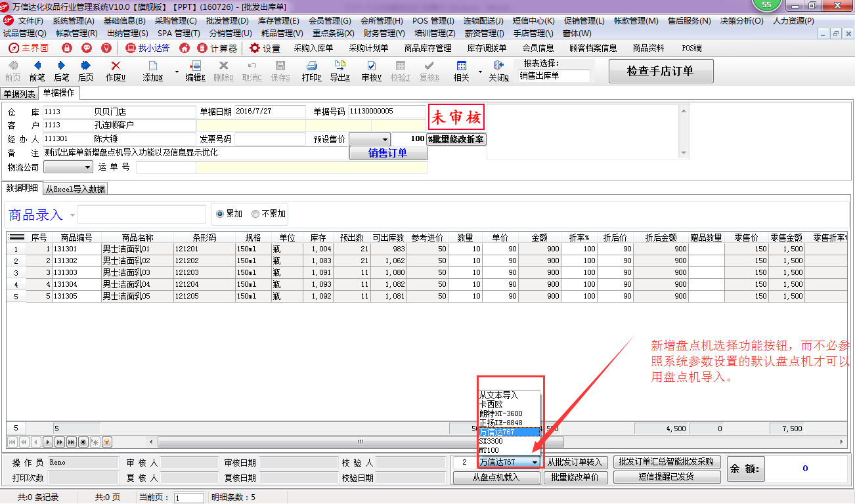Click the grid horizontal scrollbar thumb
The height and width of the screenshot is (504, 855).
(361, 442)
